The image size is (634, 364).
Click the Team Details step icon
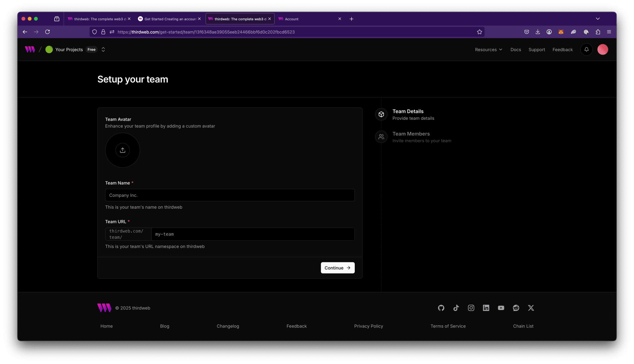pos(382,114)
